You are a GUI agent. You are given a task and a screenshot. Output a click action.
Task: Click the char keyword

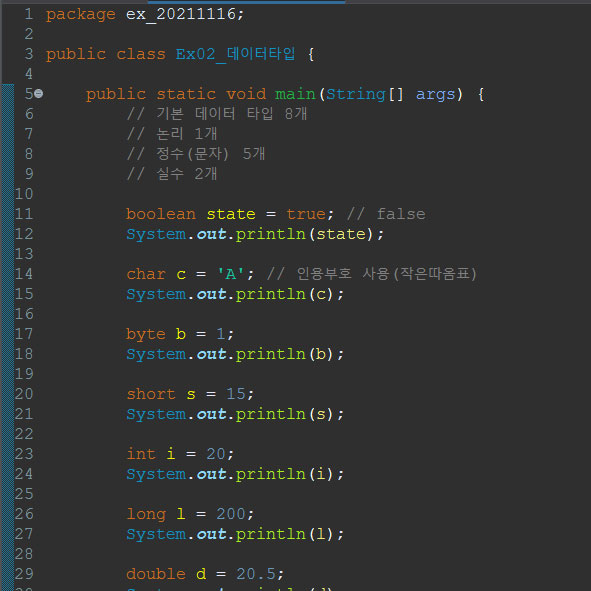click(x=146, y=274)
